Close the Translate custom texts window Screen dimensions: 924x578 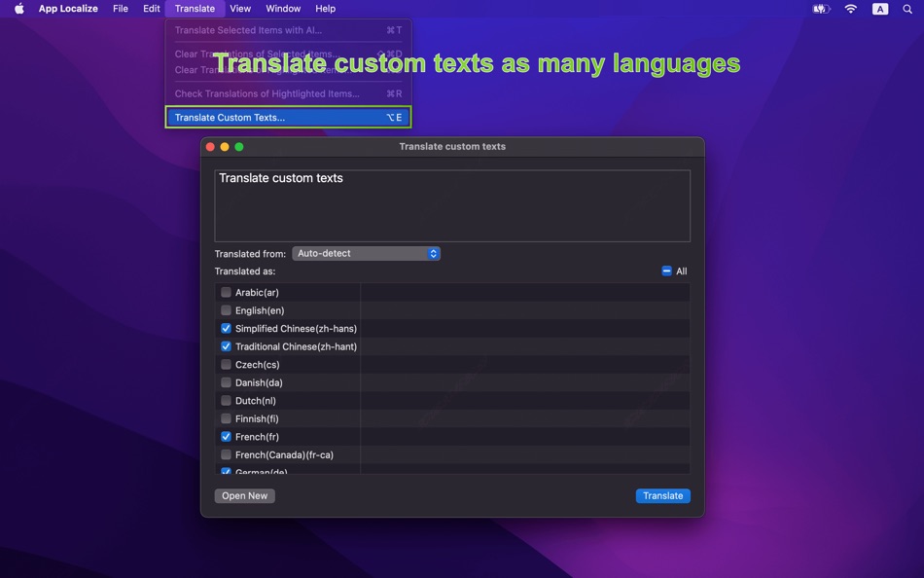tap(210, 147)
